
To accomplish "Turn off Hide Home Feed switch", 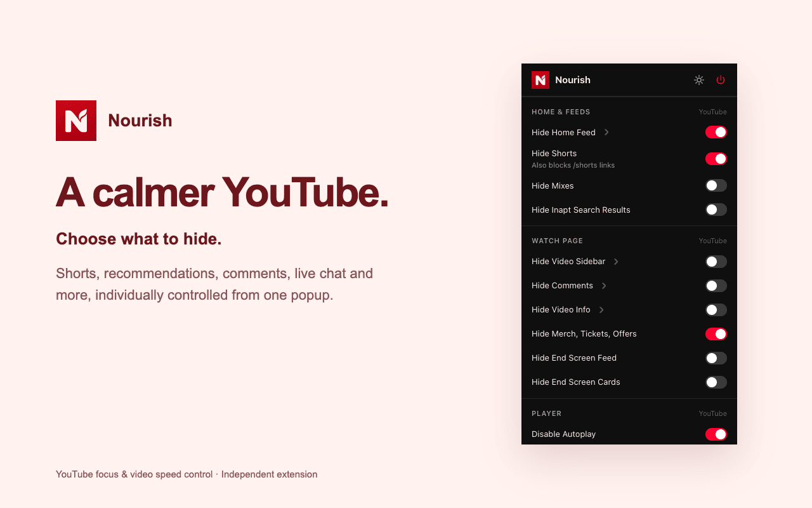I will (716, 132).
